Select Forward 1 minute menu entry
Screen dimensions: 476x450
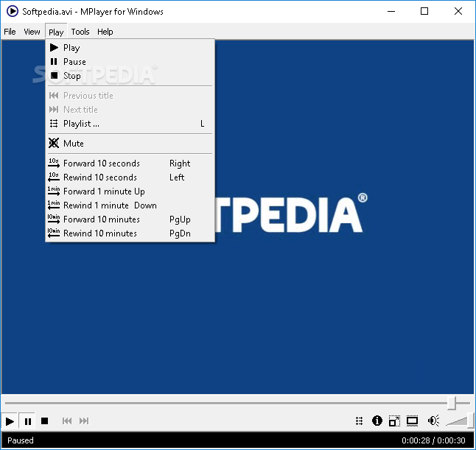pos(130,191)
